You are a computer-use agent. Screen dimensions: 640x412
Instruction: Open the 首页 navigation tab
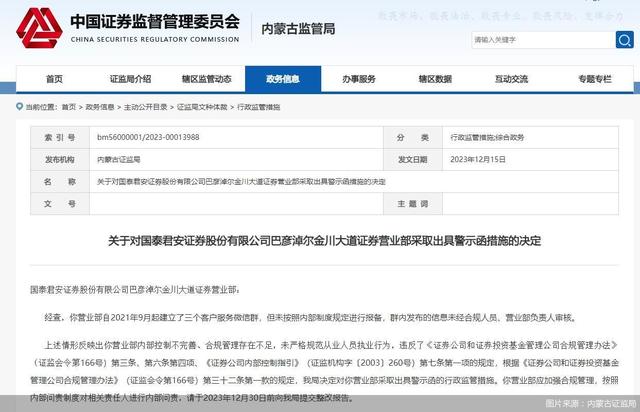click(x=54, y=79)
